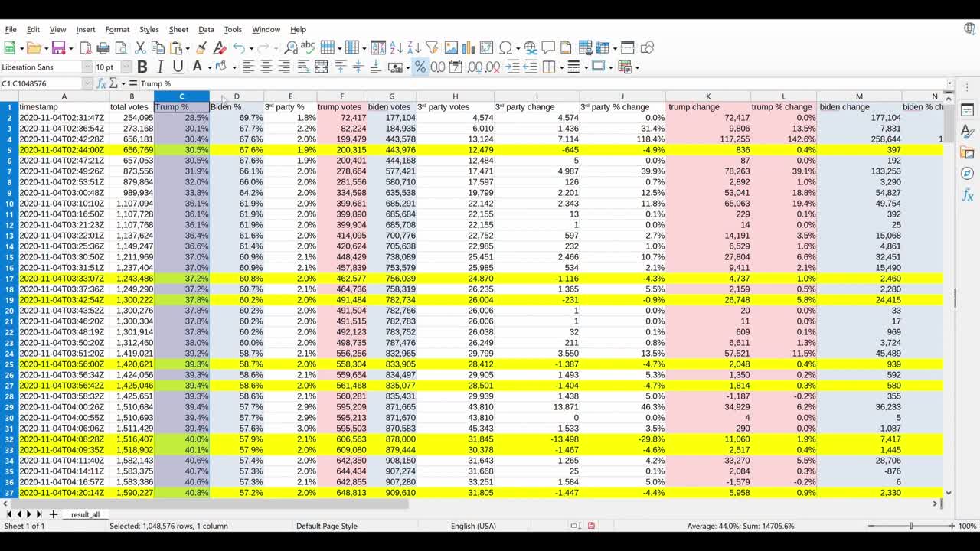Open the font name dropdown
980x551 pixels.
click(x=87, y=67)
